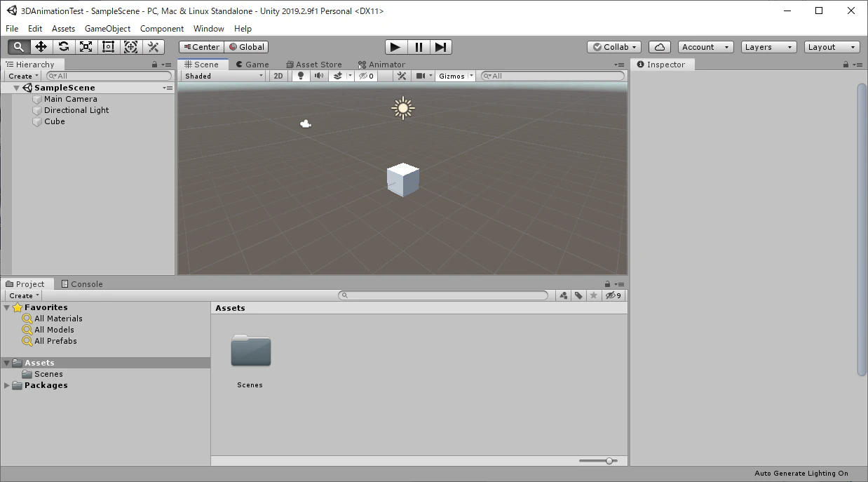This screenshot has height=482, width=868.
Task: Click the Play button
Action: point(396,47)
